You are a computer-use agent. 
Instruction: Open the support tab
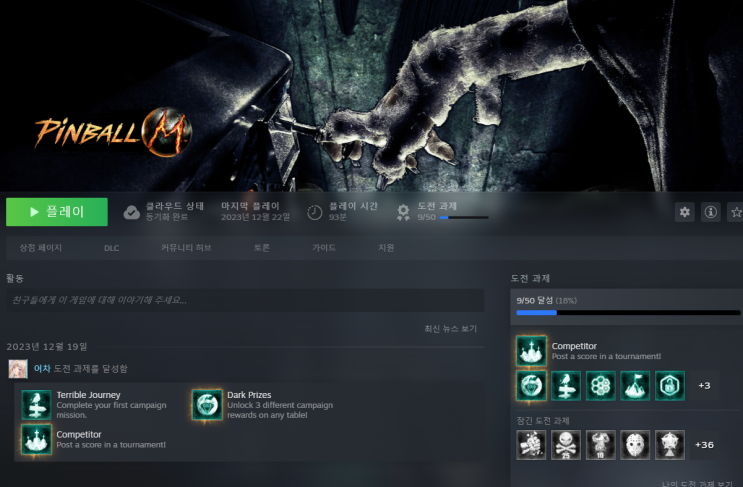coord(386,248)
